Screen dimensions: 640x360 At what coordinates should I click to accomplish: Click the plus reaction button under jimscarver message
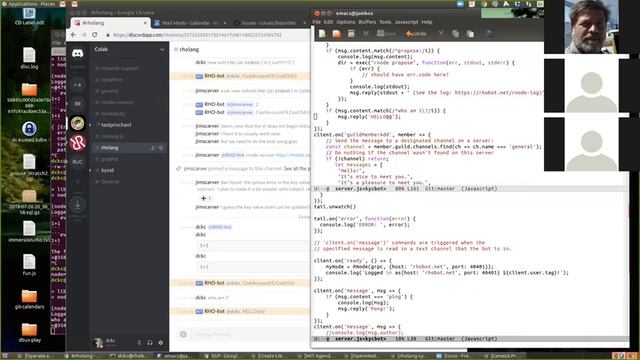(x=205, y=198)
